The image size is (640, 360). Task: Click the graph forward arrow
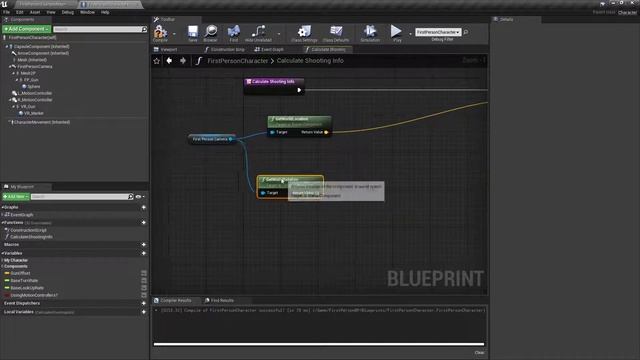tap(183, 61)
